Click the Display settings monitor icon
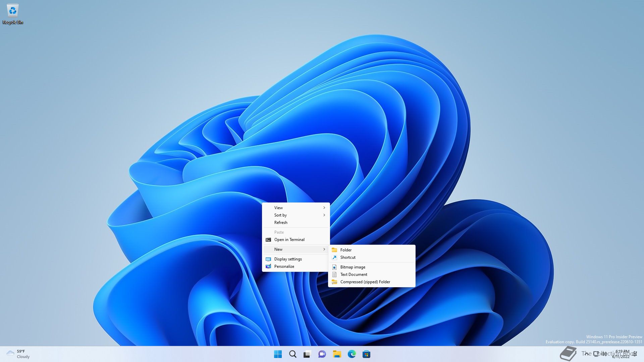Image resolution: width=644 pixels, height=362 pixels. click(x=268, y=259)
